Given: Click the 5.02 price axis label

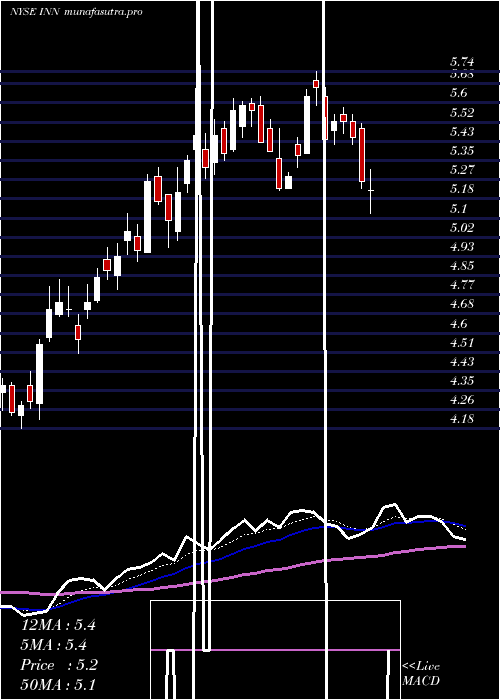Looking at the screenshot, I should click(x=462, y=228).
